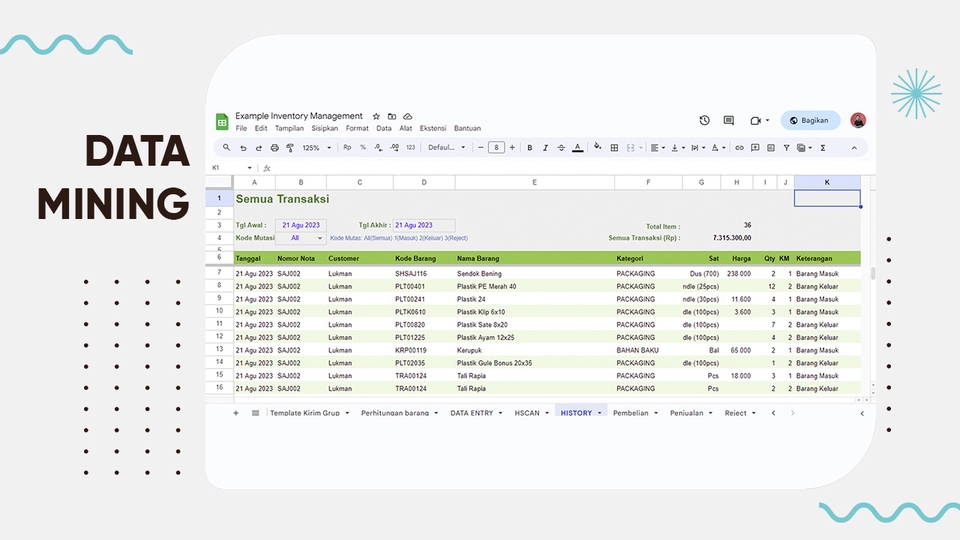Format cell as Rp currency

coord(347,148)
